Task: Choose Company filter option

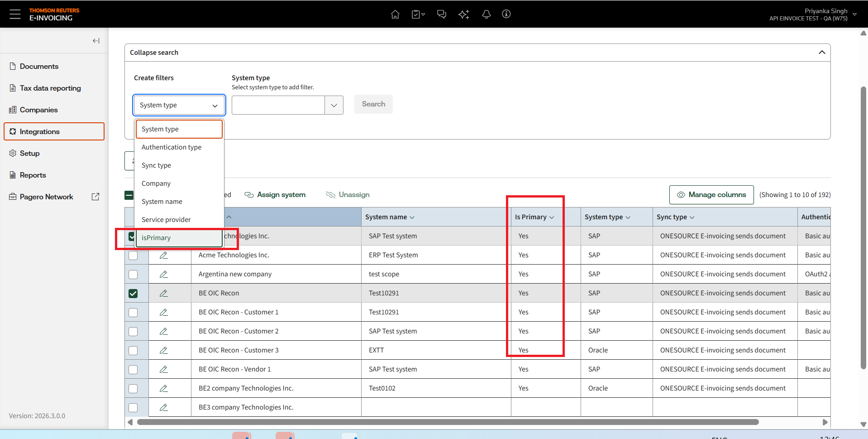Action: (x=179, y=183)
